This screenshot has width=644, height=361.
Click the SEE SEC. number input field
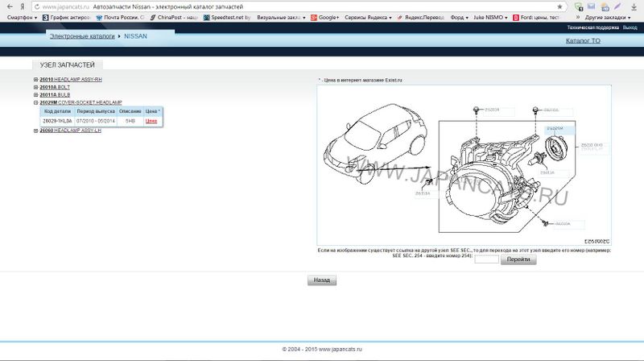[486, 259]
